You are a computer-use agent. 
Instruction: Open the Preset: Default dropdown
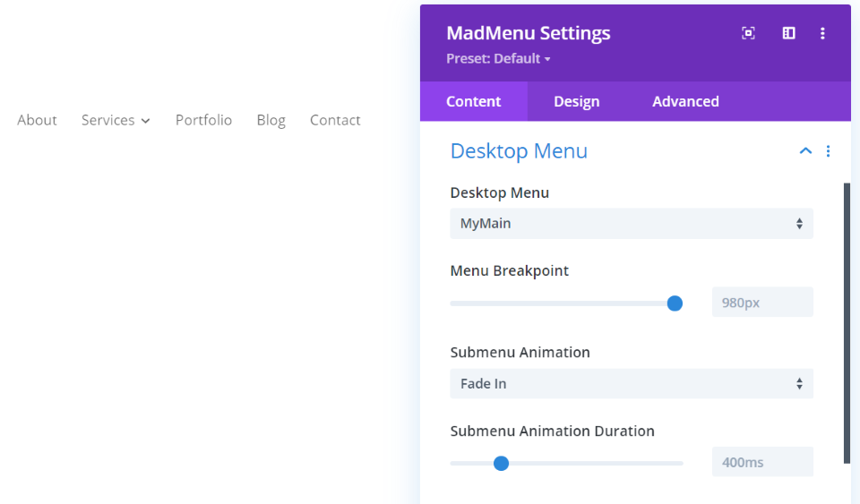(x=498, y=59)
